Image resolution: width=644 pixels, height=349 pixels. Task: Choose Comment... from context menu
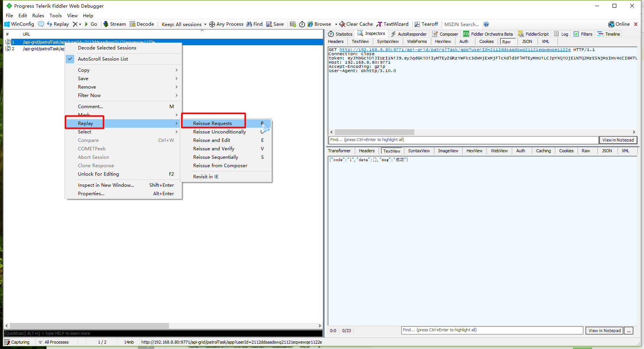pos(123,106)
